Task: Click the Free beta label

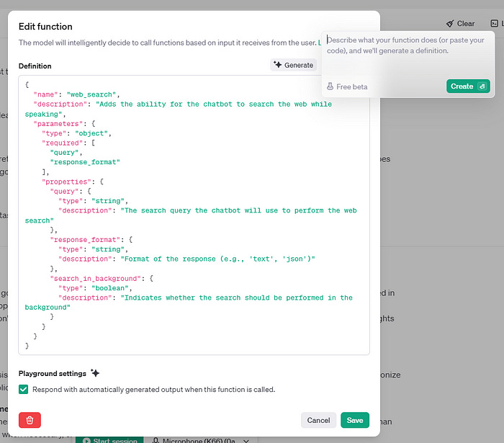Action: coord(351,87)
